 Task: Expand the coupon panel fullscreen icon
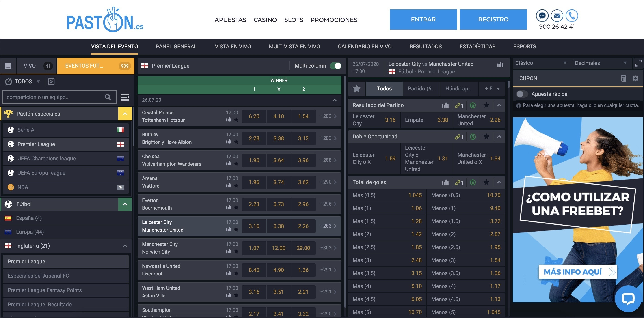(638, 63)
